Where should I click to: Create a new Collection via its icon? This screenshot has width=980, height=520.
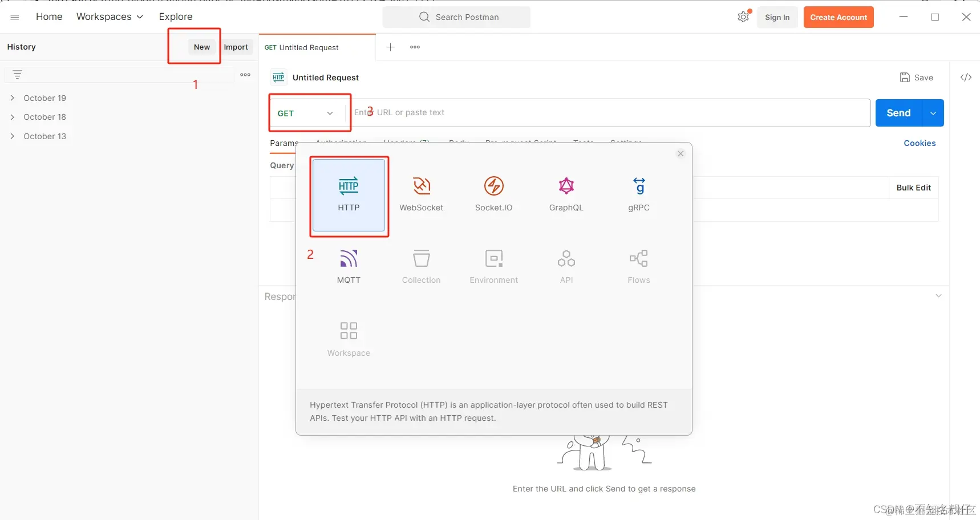pos(422,258)
